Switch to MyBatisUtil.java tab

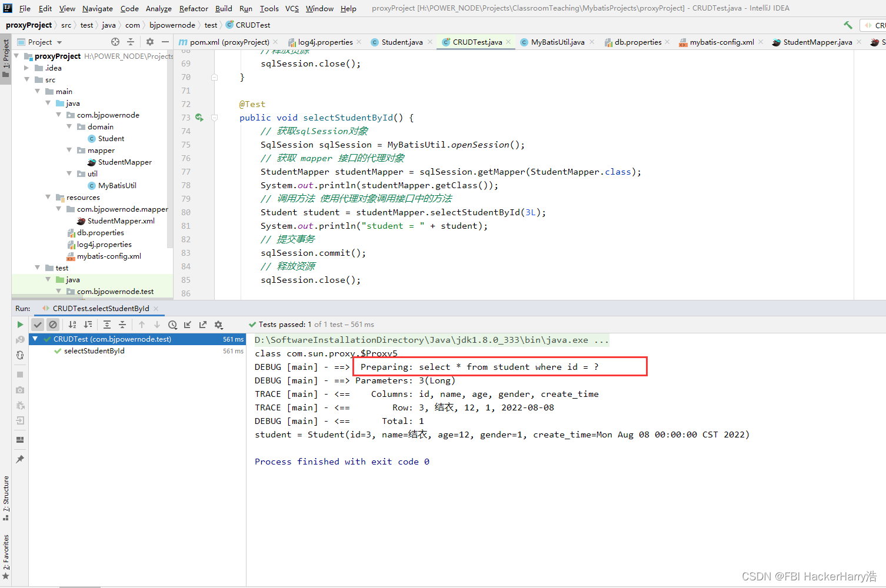tap(558, 42)
